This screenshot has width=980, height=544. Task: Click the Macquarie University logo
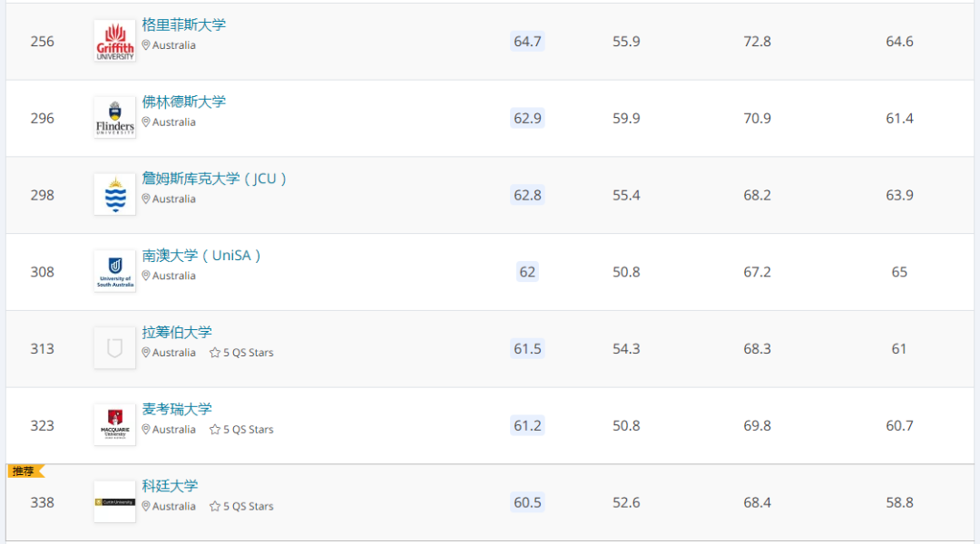pos(114,425)
